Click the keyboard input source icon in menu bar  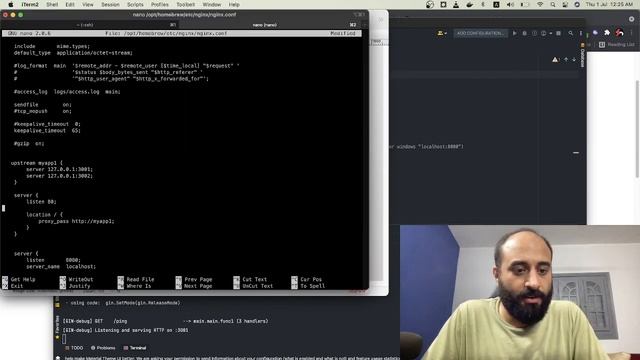pos(496,4)
